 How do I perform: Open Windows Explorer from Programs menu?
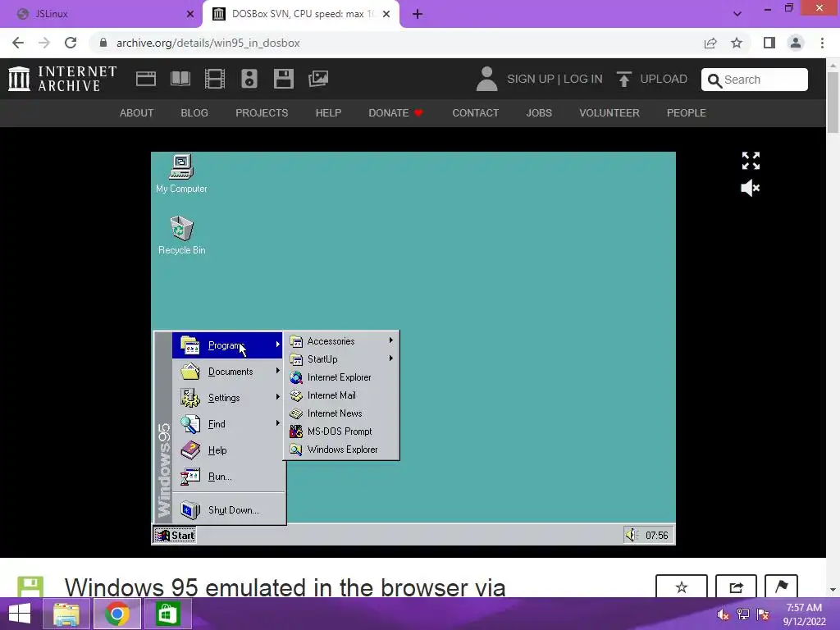tap(342, 450)
